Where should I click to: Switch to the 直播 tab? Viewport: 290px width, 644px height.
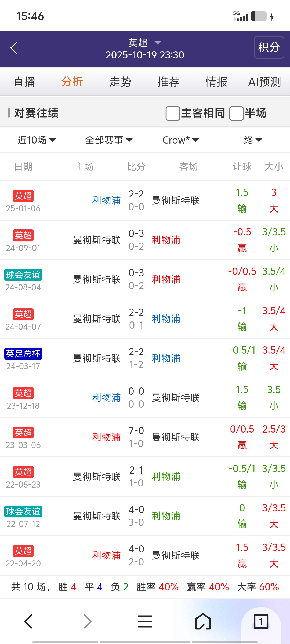[24, 82]
